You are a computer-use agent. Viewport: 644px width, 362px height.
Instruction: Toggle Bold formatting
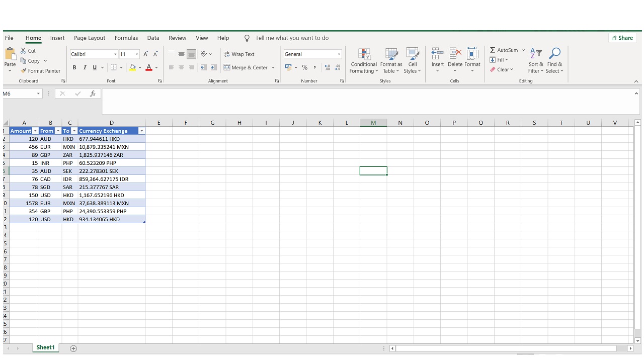(74, 67)
